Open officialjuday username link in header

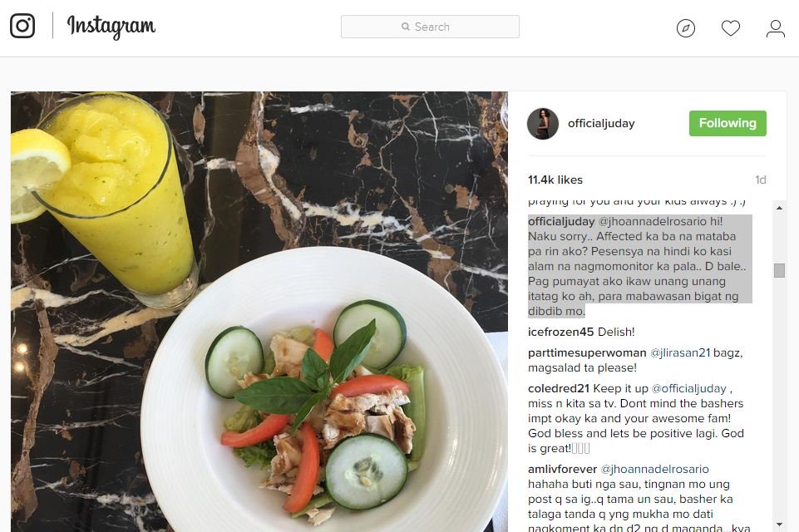click(x=601, y=123)
